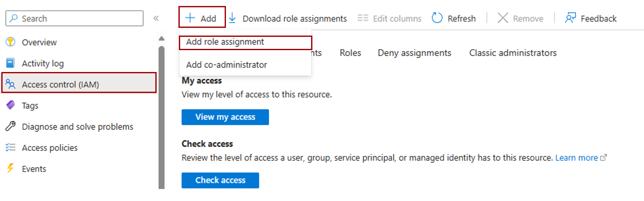Screen dimensions: 644x201
Task: Open the Deny assignments tab
Action: pyautogui.click(x=414, y=53)
